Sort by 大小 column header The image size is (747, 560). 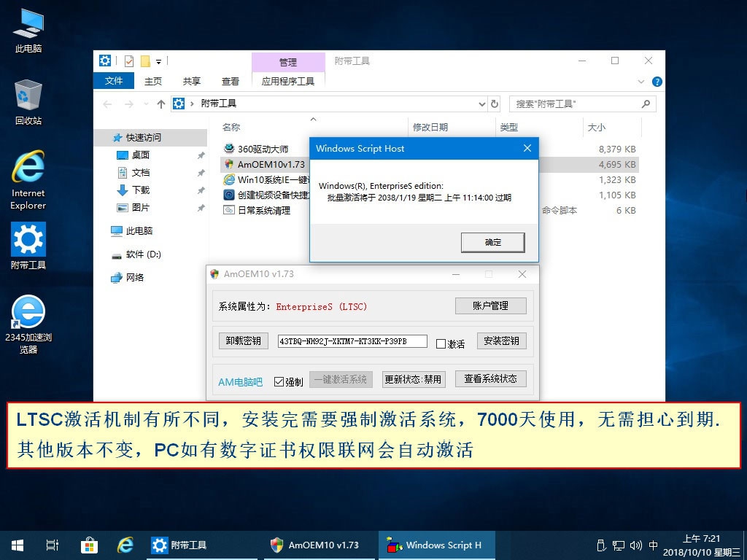tap(597, 127)
